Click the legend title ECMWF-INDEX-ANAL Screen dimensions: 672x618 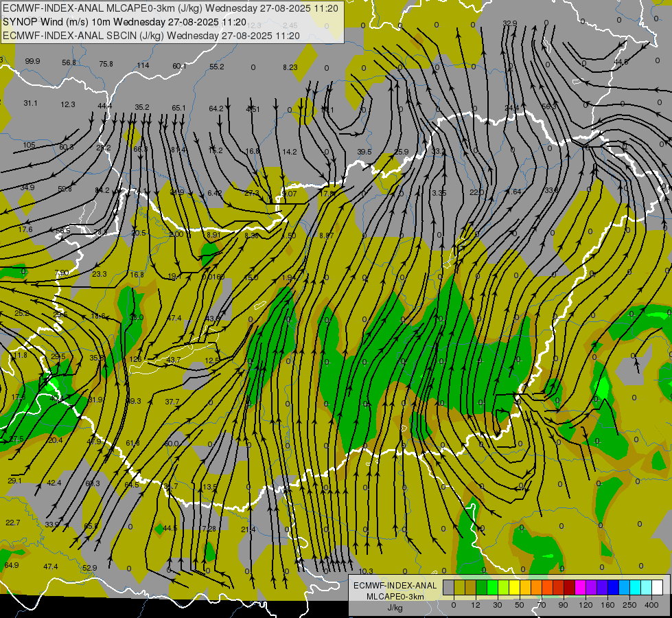tap(395, 586)
